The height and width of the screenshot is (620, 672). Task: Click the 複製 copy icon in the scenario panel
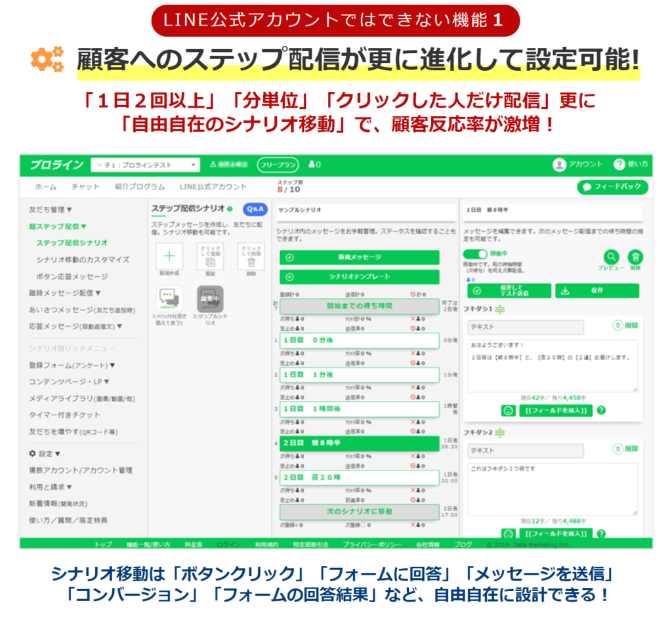point(210,262)
